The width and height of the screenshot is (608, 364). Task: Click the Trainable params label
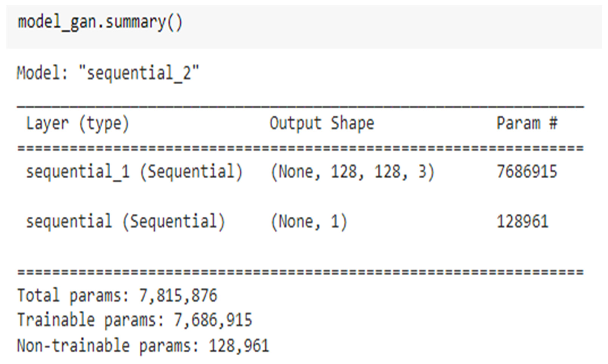pyautogui.click(x=91, y=320)
